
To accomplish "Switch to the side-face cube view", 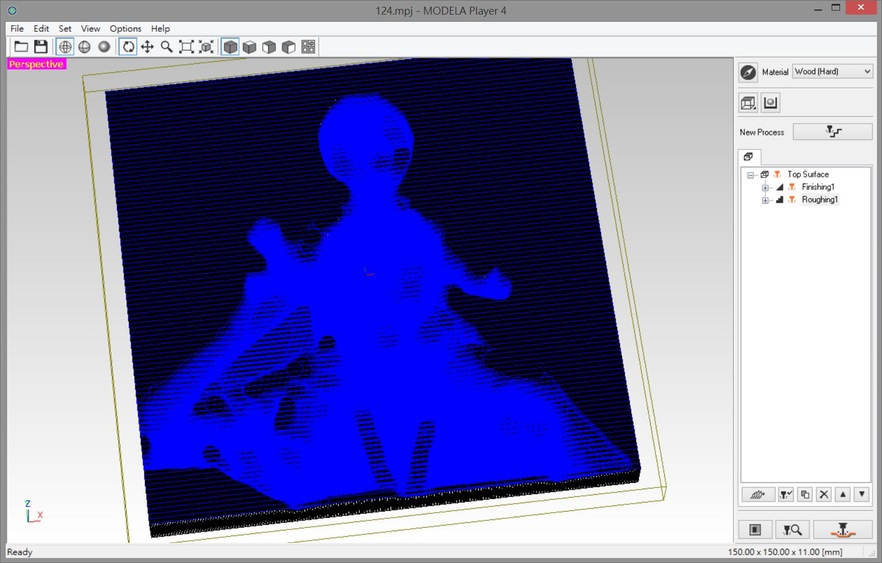I will [x=289, y=47].
